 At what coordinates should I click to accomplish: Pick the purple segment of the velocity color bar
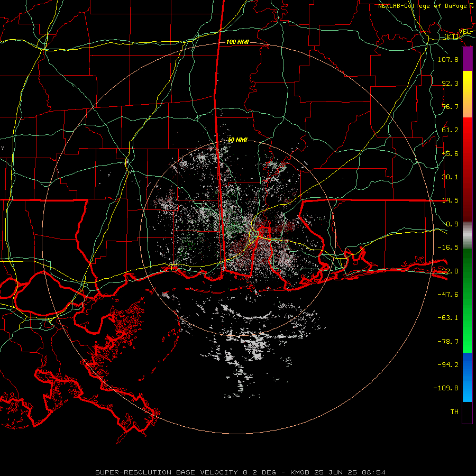click(467, 59)
